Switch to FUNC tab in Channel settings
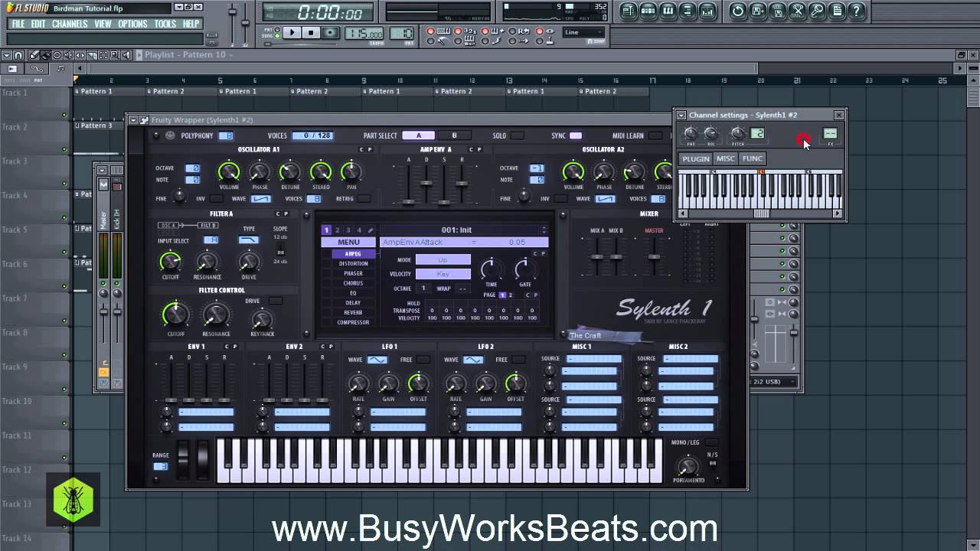 (753, 158)
